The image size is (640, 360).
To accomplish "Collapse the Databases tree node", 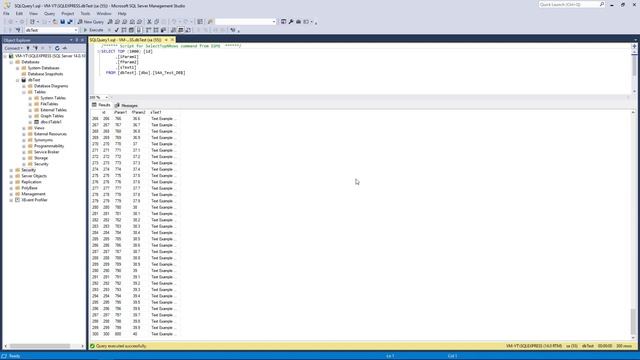I will point(11,62).
